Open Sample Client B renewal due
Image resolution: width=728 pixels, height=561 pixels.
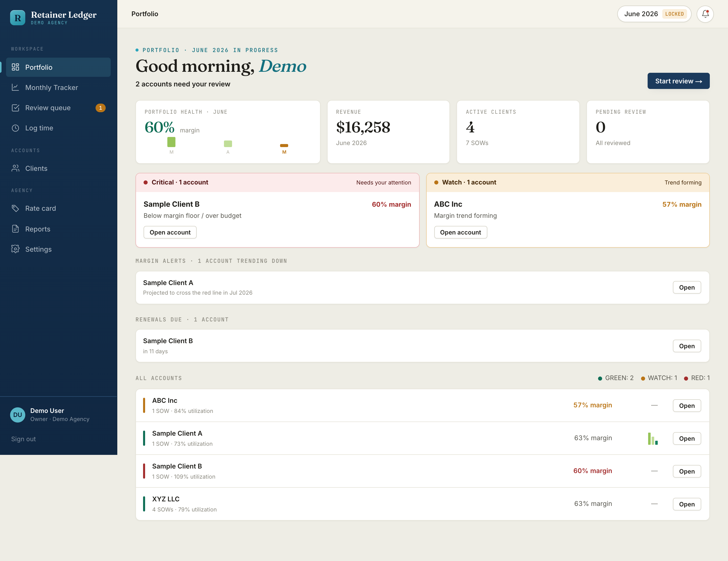pos(687,346)
